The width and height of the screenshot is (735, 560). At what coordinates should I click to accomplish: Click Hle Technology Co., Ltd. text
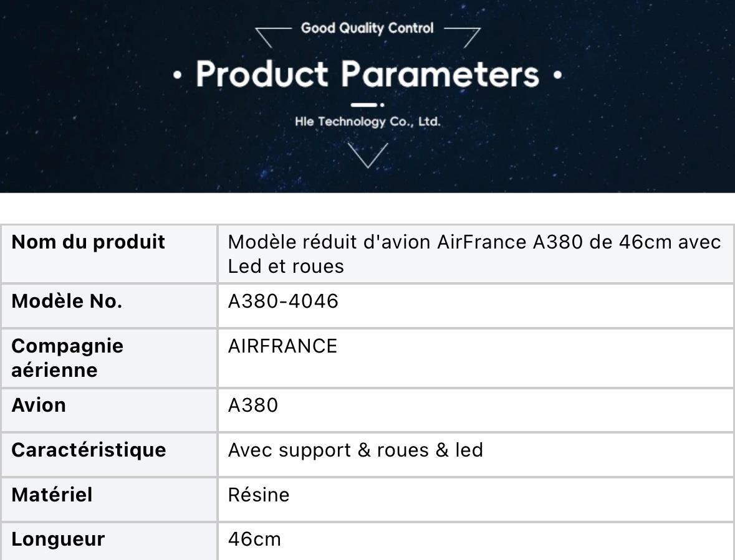[x=368, y=121]
